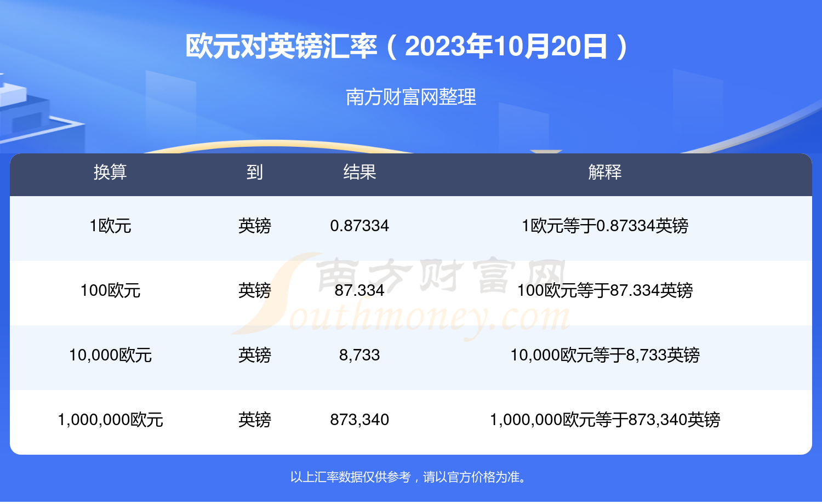This screenshot has width=822, height=504.
Task: Click the 换算 column header
Action: point(110,172)
